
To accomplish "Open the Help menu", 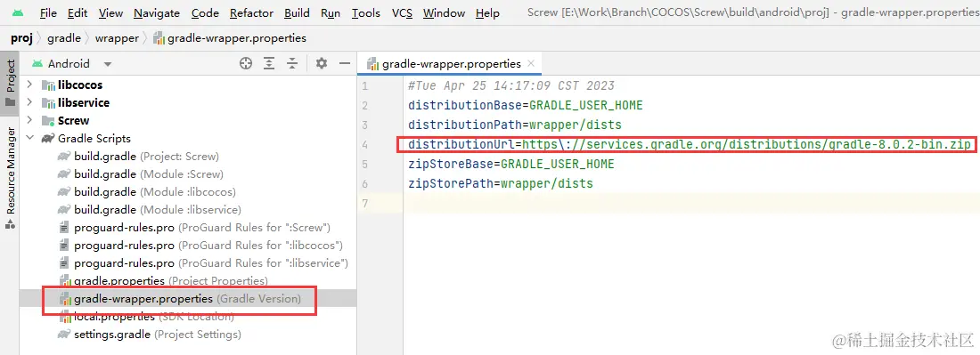I will [487, 12].
